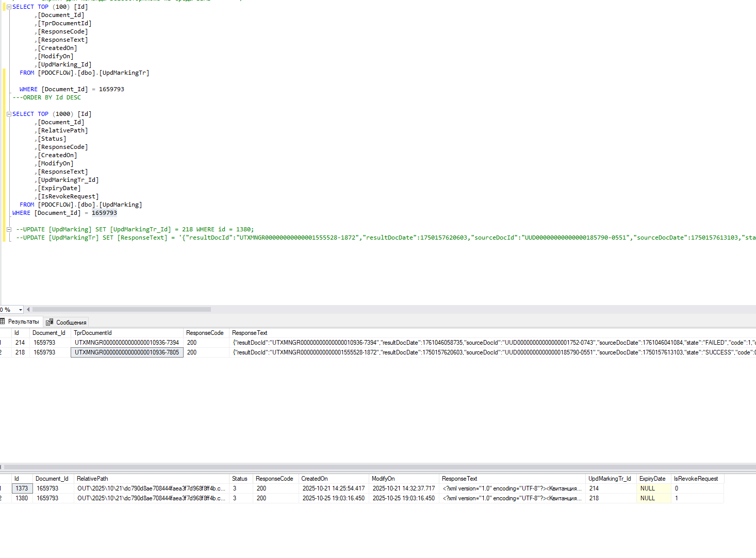Click the editor horizontal scrollbar left arrow
This screenshot has height=558, width=756.
pyautogui.click(x=28, y=310)
